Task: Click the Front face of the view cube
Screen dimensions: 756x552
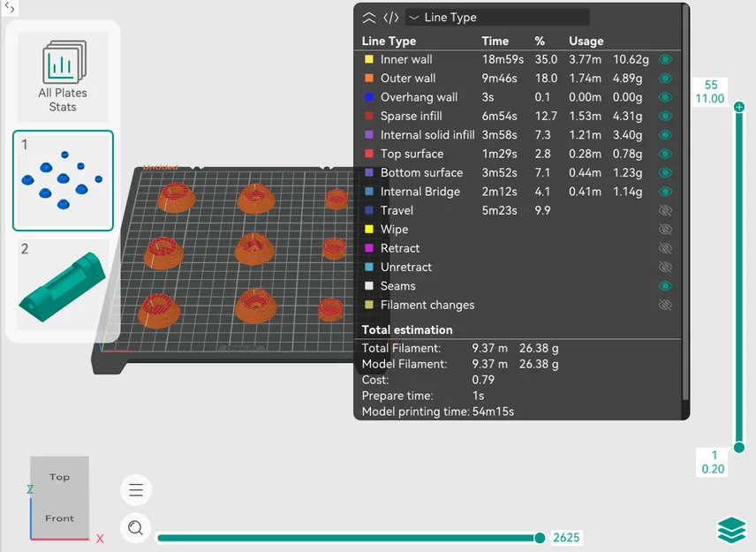Action: [60, 518]
